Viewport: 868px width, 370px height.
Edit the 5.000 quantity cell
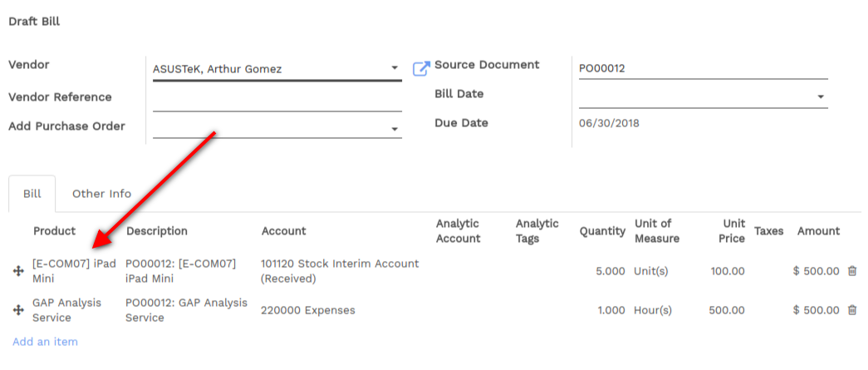tap(611, 271)
